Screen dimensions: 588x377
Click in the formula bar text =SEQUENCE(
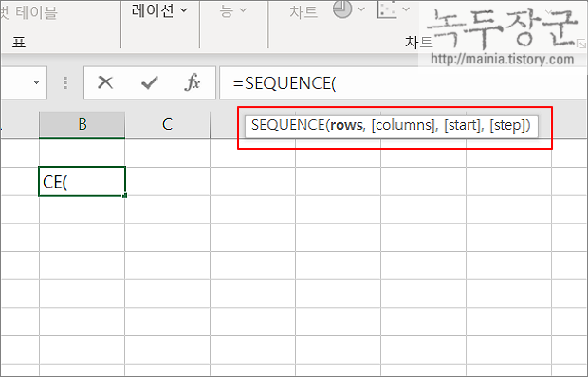(285, 83)
